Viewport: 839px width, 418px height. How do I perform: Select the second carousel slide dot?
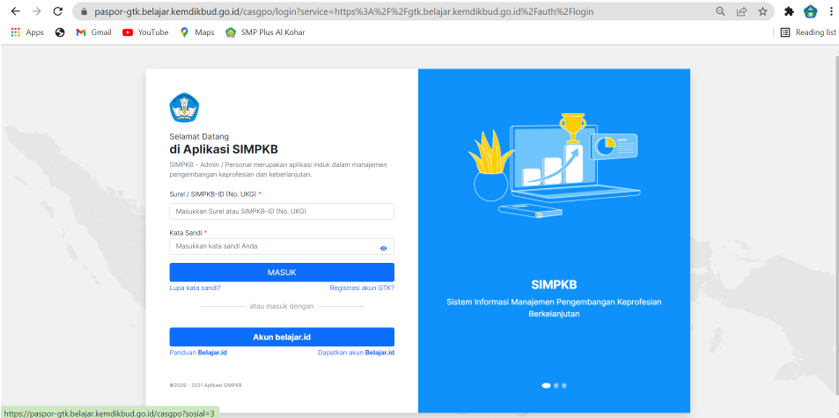coord(556,385)
